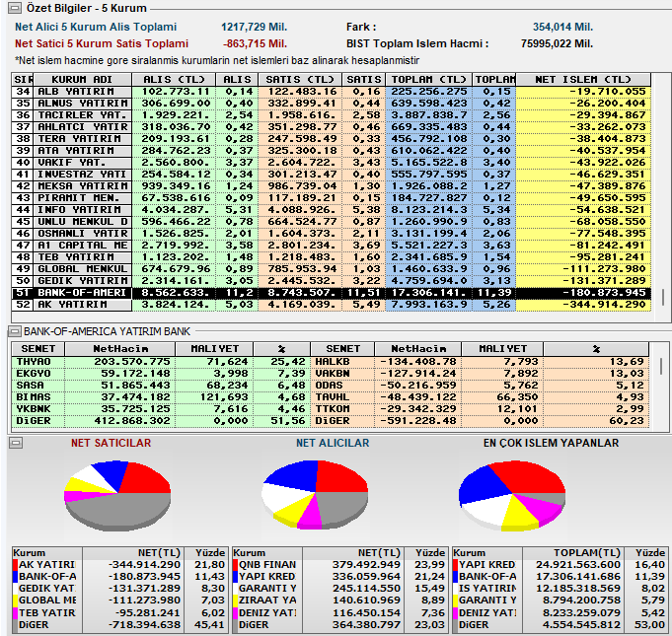The height and width of the screenshot is (636, 672).
Task: Click QNB FINAN row in net buyers legend
Action: pos(339,565)
